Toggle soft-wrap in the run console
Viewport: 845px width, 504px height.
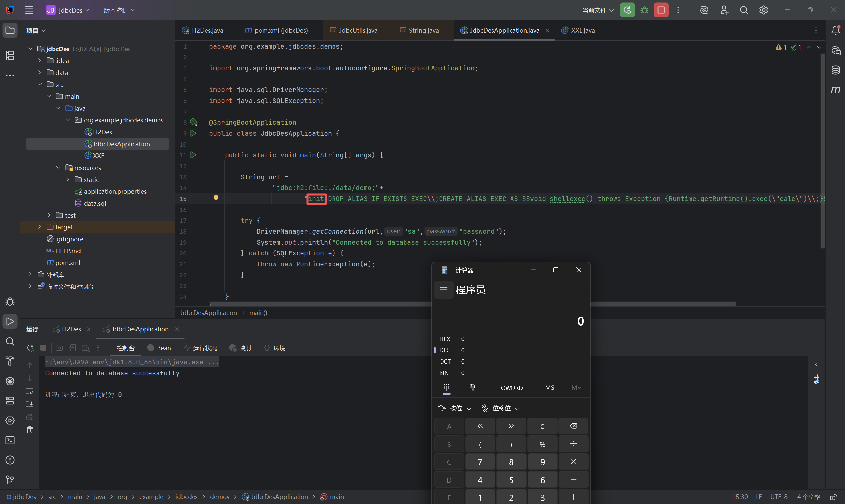coord(30,391)
